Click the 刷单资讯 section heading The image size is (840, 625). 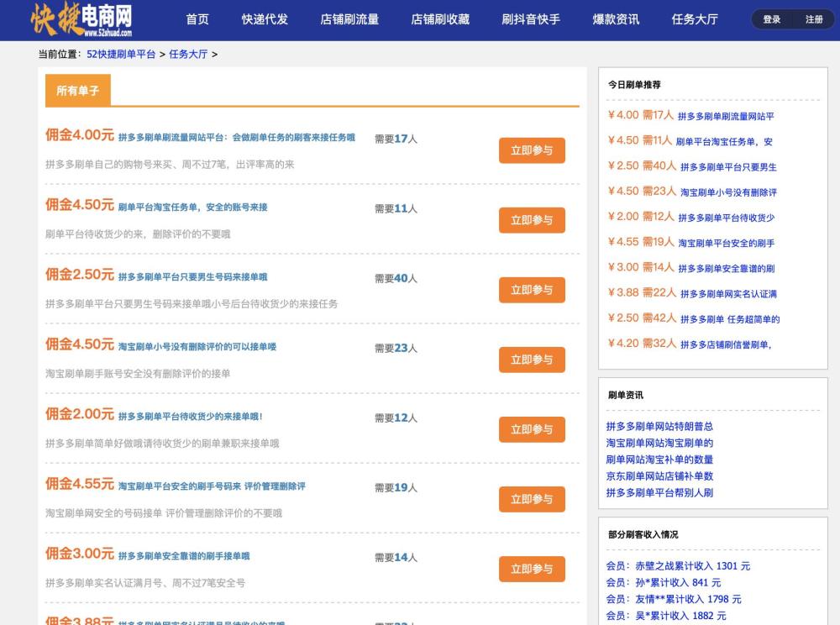(x=626, y=395)
